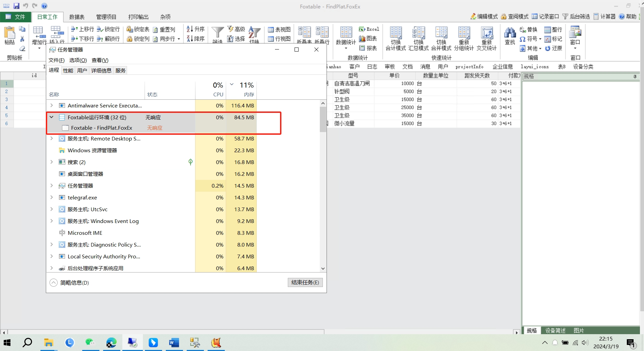Open 报表 report tool
The height and width of the screenshot is (351, 644).
(x=368, y=48)
